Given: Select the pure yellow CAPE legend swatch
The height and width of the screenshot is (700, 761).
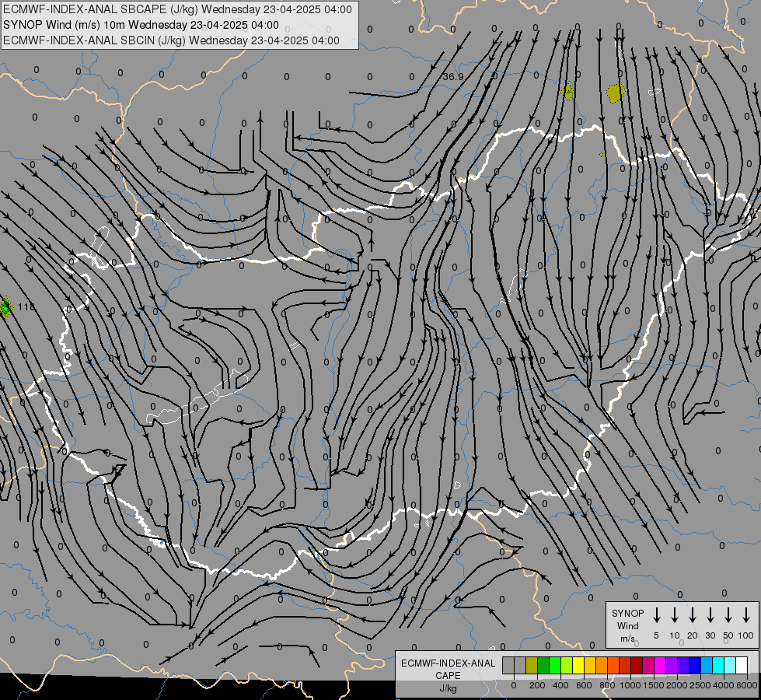Looking at the screenshot, I should click(x=578, y=665).
